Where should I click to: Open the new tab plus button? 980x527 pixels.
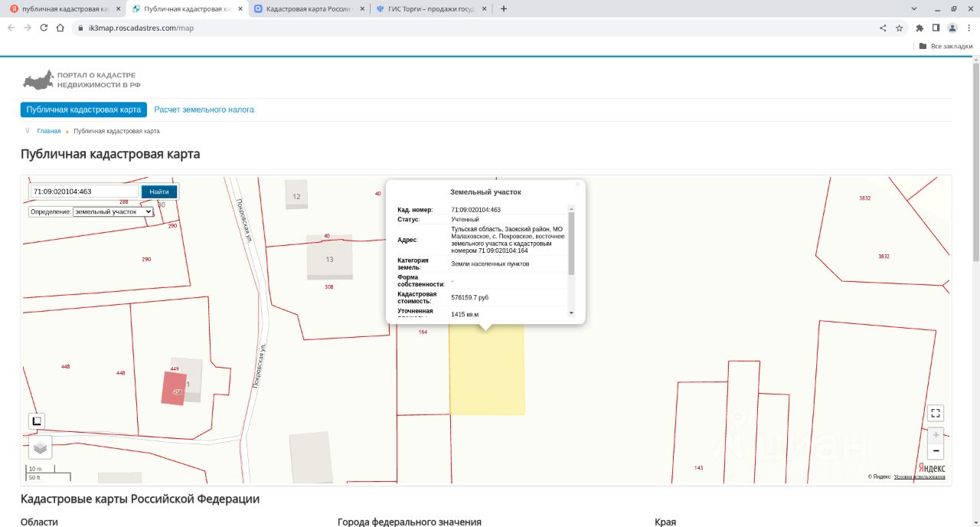(503, 9)
